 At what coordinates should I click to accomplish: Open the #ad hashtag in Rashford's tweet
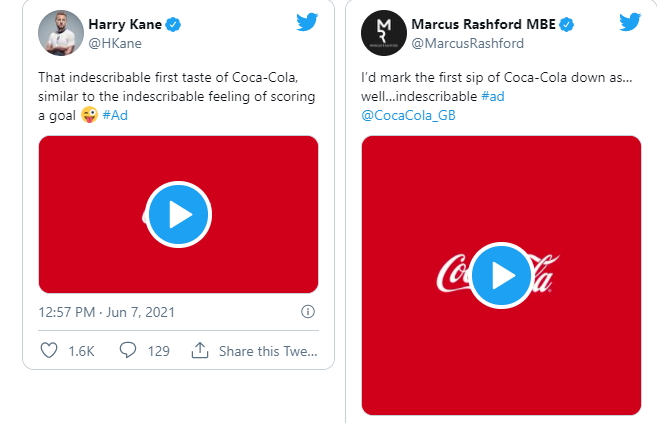(x=492, y=95)
